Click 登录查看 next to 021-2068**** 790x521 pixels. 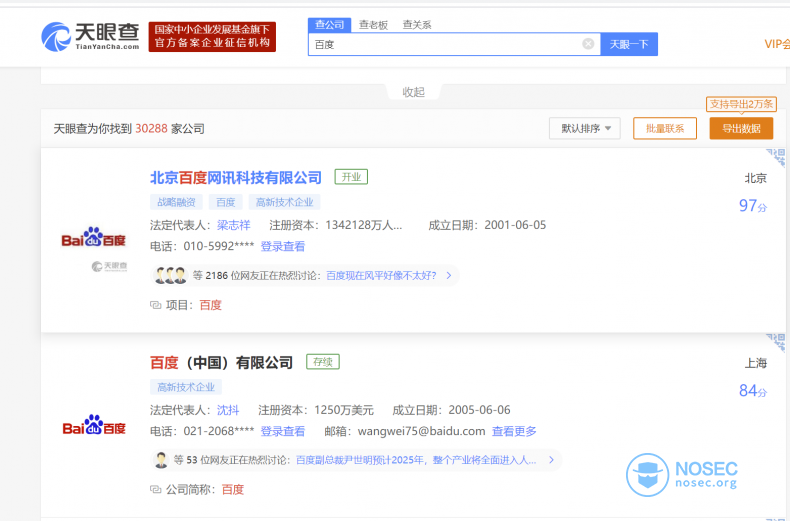[283, 431]
